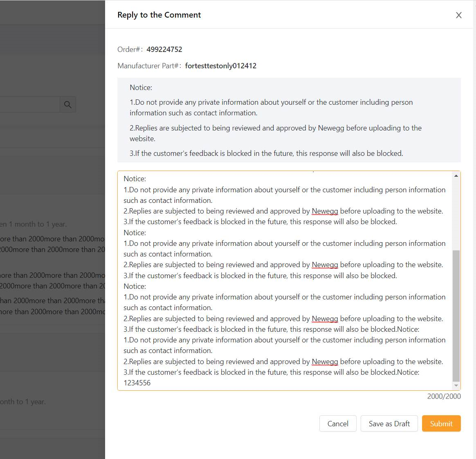
Task: Click the search input field in background page
Action: tap(30, 104)
